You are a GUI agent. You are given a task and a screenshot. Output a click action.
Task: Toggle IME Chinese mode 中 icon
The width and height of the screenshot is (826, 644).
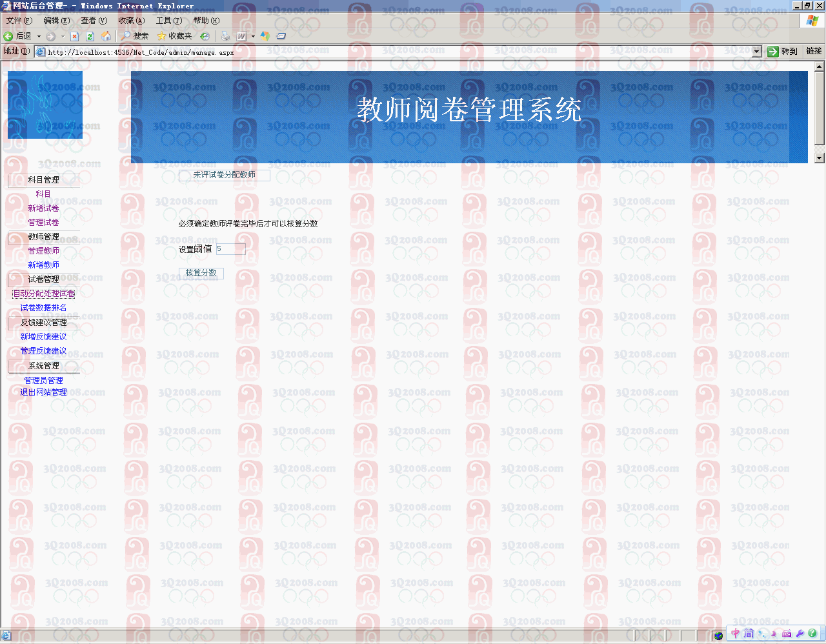(736, 634)
